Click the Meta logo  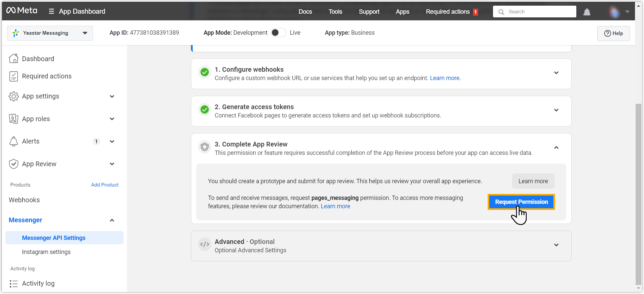22,11
